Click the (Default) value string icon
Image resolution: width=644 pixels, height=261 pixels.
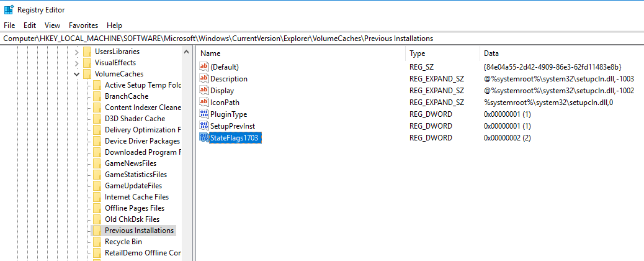click(204, 66)
